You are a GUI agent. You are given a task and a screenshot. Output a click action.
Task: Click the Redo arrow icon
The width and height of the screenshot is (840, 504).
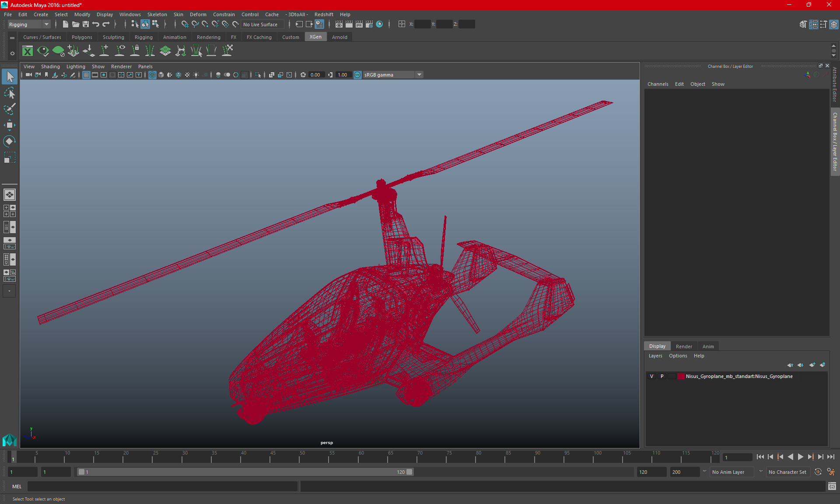click(106, 24)
